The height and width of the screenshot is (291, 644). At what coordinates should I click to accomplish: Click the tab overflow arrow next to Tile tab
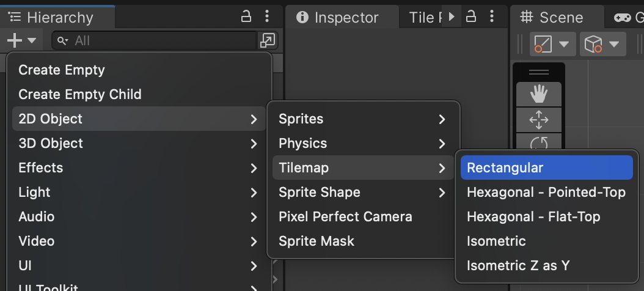452,17
